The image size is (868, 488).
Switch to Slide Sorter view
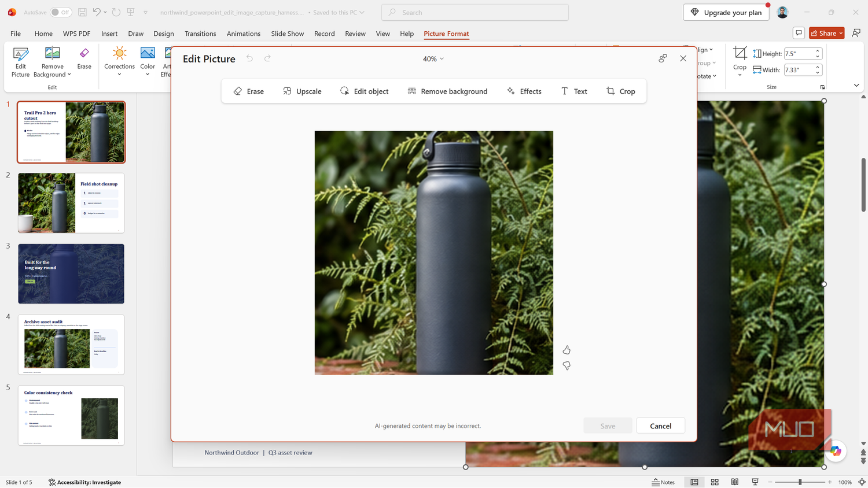(715, 482)
